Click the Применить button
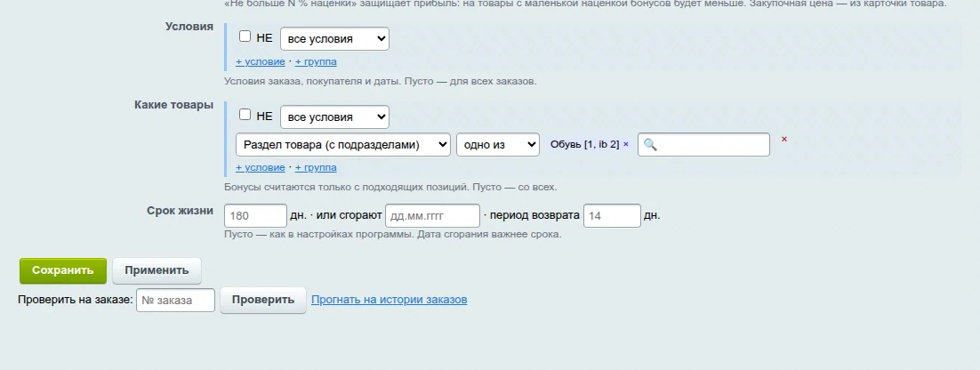The width and height of the screenshot is (980, 370). (157, 270)
